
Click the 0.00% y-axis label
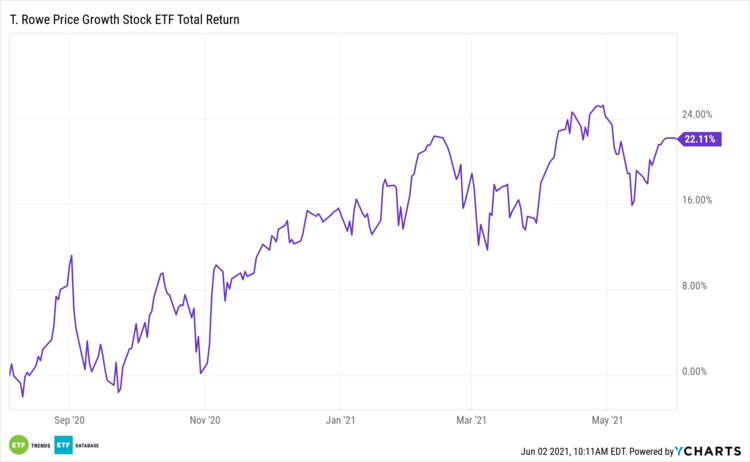[697, 372]
